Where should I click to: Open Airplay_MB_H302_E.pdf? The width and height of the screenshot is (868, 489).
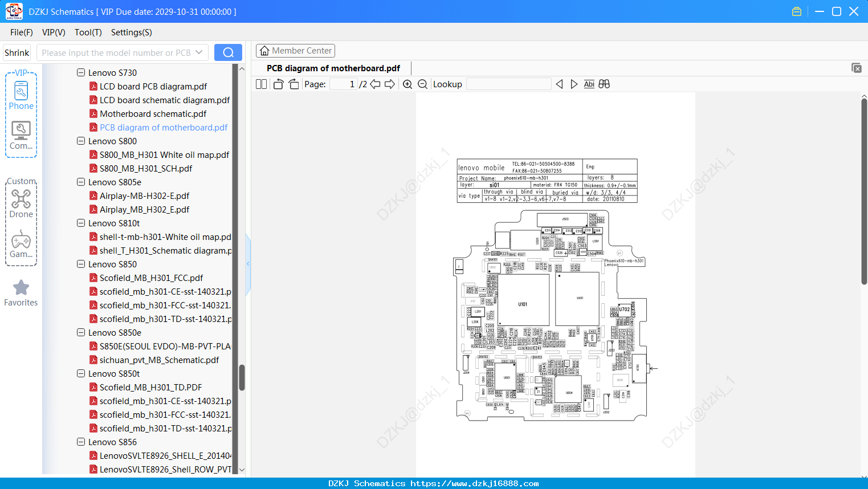[144, 210]
